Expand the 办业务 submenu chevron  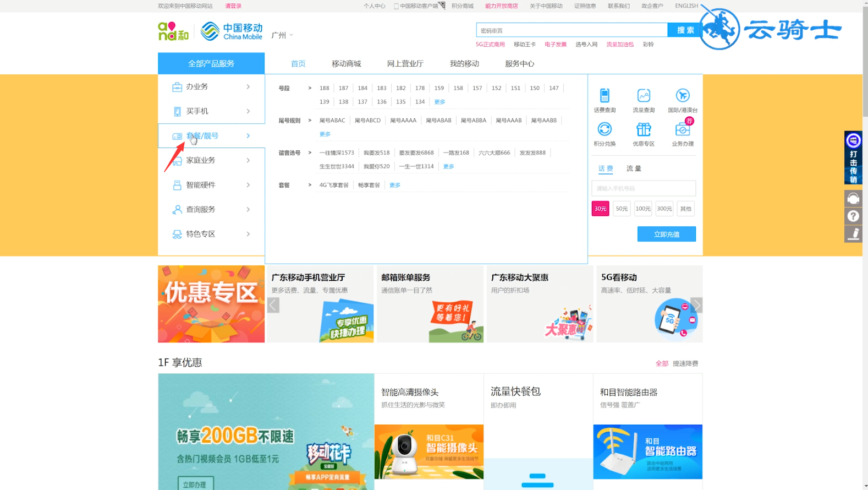[x=248, y=87]
